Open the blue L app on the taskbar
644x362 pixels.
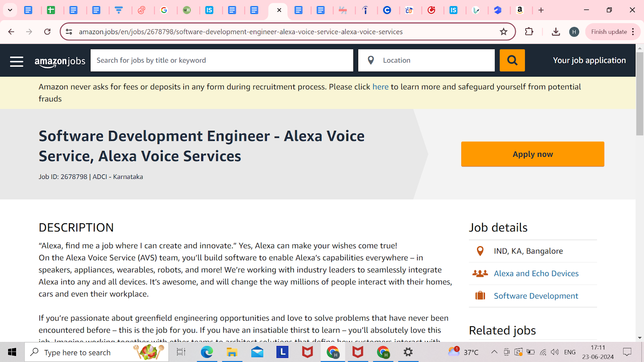point(282,352)
